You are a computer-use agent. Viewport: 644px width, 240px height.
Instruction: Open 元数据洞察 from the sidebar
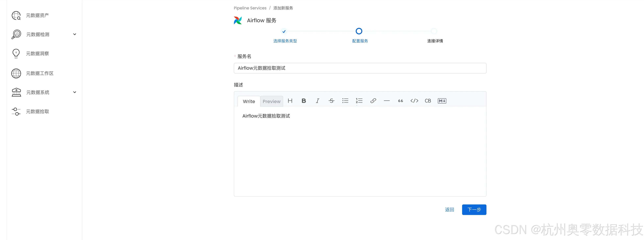16,53
